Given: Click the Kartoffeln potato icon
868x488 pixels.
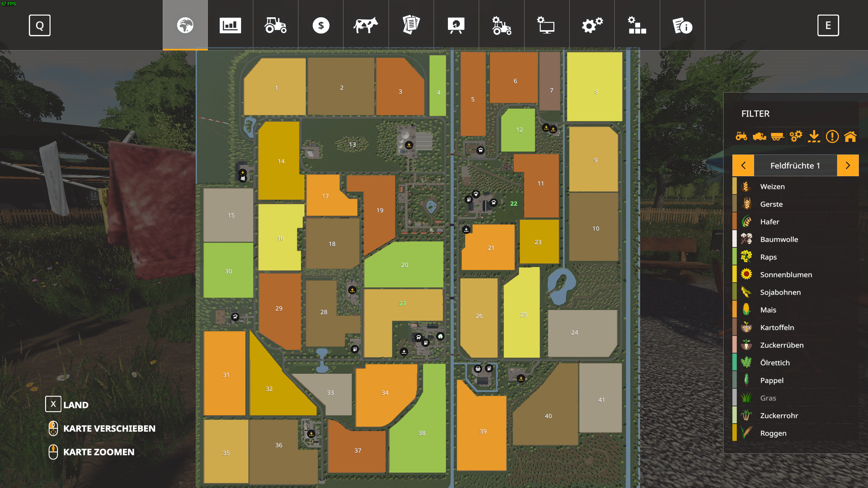Looking at the screenshot, I should click(746, 327).
